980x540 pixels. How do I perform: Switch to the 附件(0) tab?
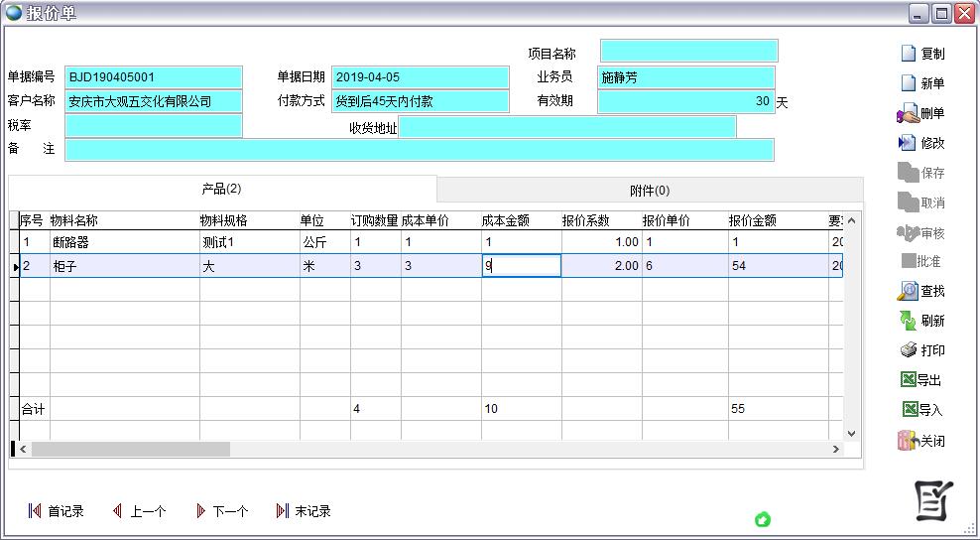pyautogui.click(x=650, y=191)
